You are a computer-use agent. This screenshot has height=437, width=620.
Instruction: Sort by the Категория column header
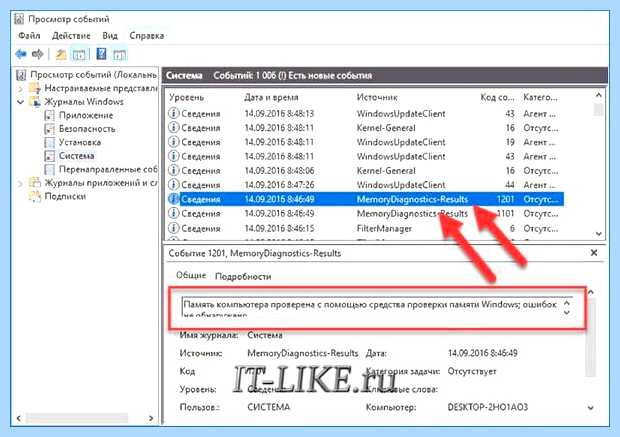[x=540, y=97]
